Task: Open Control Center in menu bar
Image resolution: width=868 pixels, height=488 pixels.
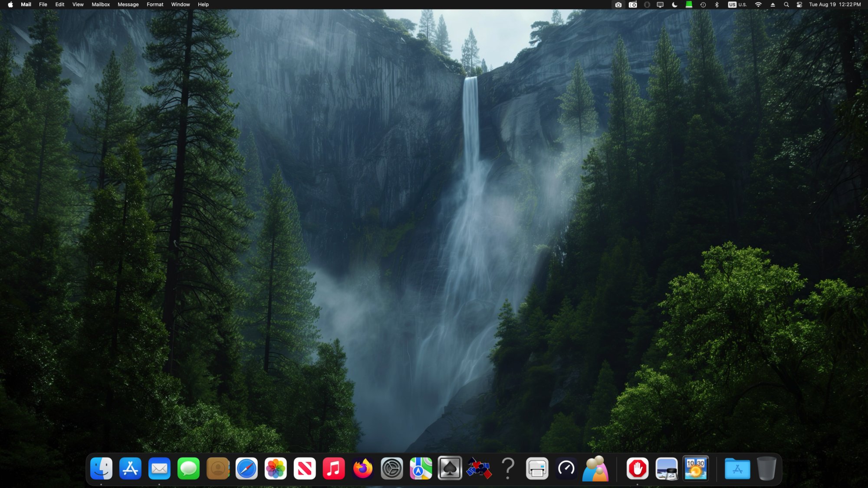Action: pos(799,5)
